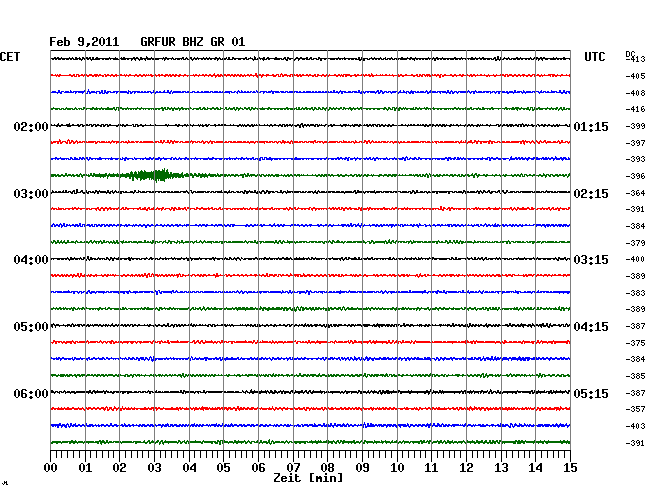The width and height of the screenshot is (650, 494).
Task: Select the DC offset value -416
Action: tap(635, 109)
